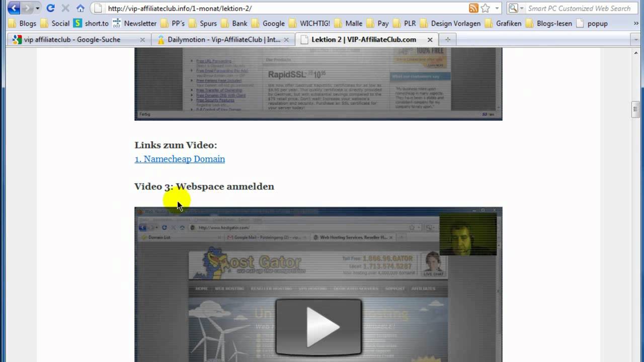
Task: Open the search engine selector magnifier icon
Action: coord(514,8)
